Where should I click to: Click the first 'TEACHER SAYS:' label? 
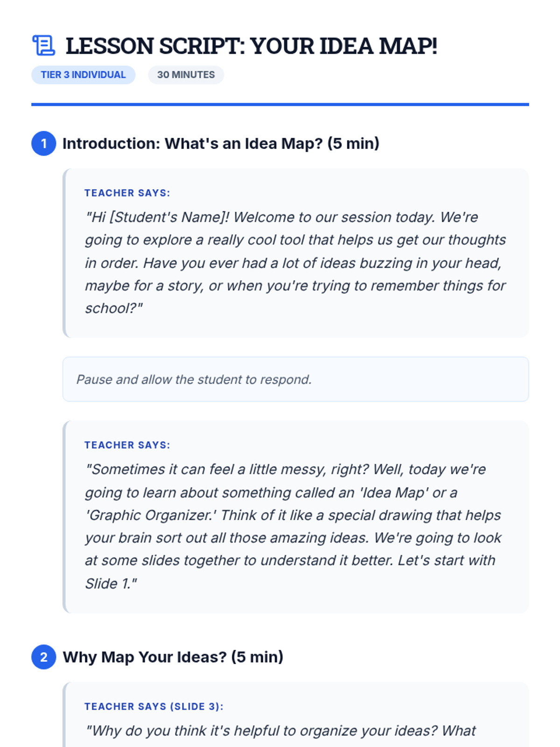(127, 193)
